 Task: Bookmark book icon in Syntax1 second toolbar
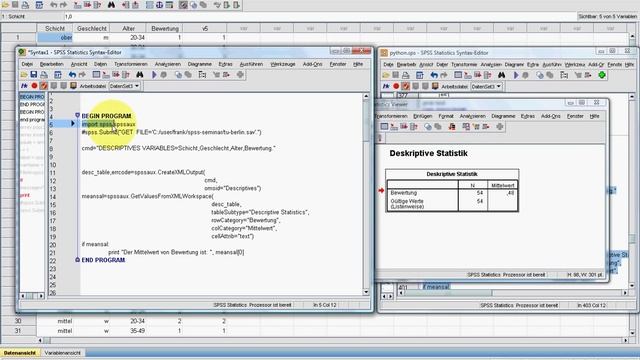73,86
